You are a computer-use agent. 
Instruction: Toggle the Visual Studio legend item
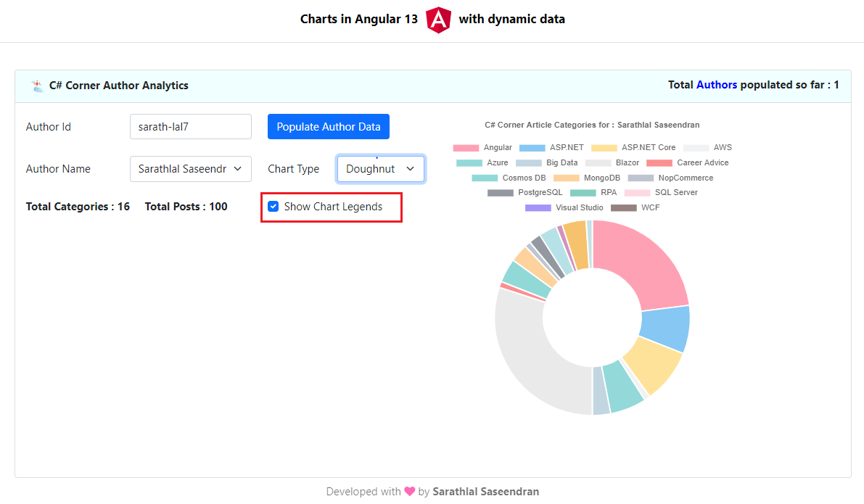point(564,207)
